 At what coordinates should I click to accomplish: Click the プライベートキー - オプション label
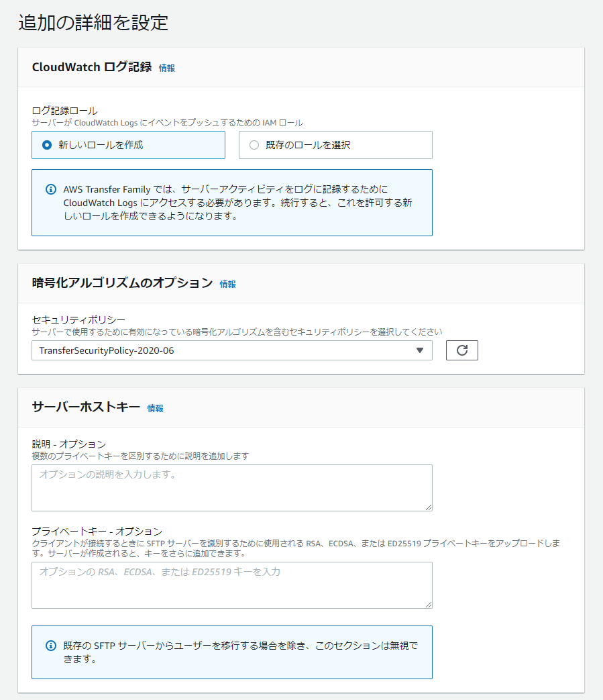point(97,532)
